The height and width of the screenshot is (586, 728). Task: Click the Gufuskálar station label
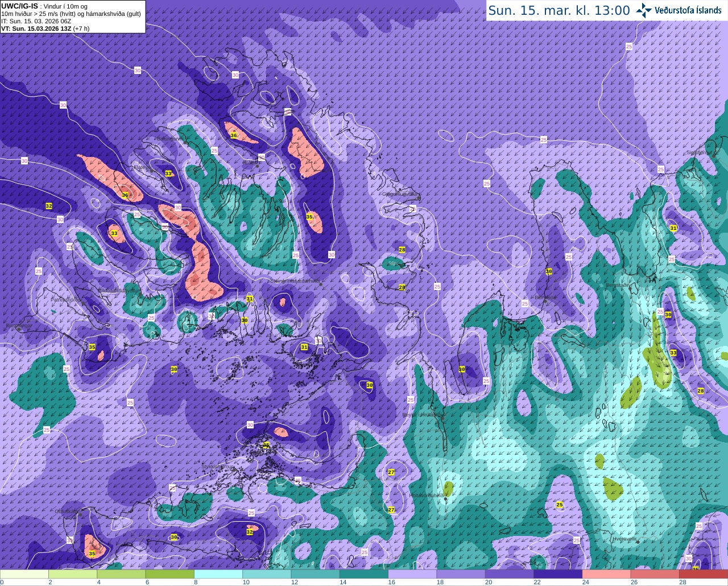[67, 511]
